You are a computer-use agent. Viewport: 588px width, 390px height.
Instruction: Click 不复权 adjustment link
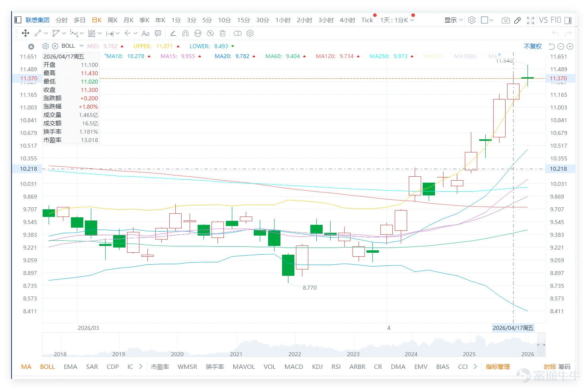[533, 47]
